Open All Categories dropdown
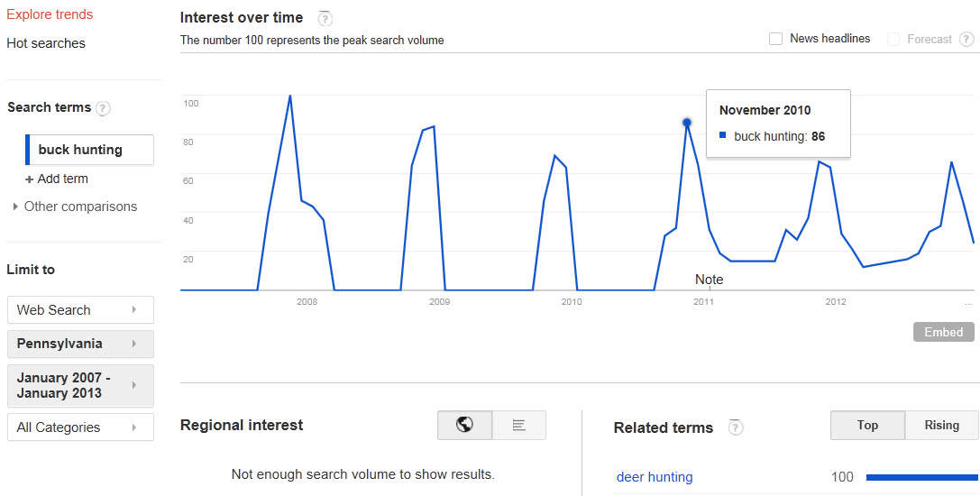 (80, 427)
